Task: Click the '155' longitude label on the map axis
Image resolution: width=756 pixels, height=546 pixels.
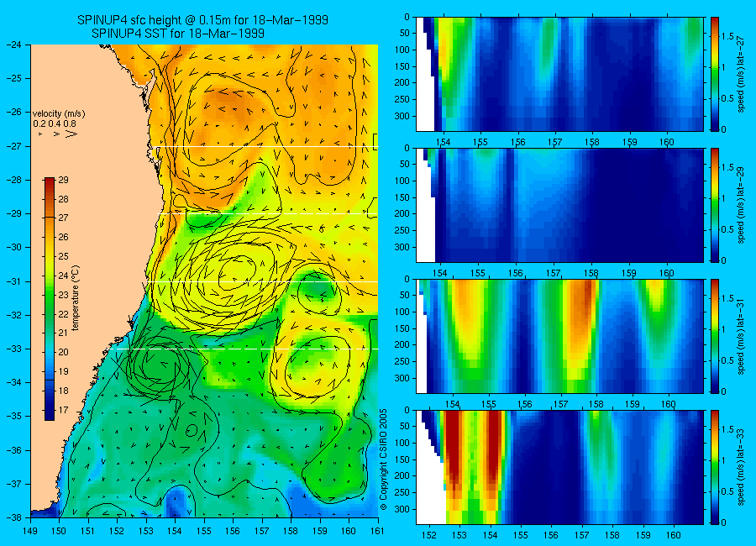Action: [204, 531]
